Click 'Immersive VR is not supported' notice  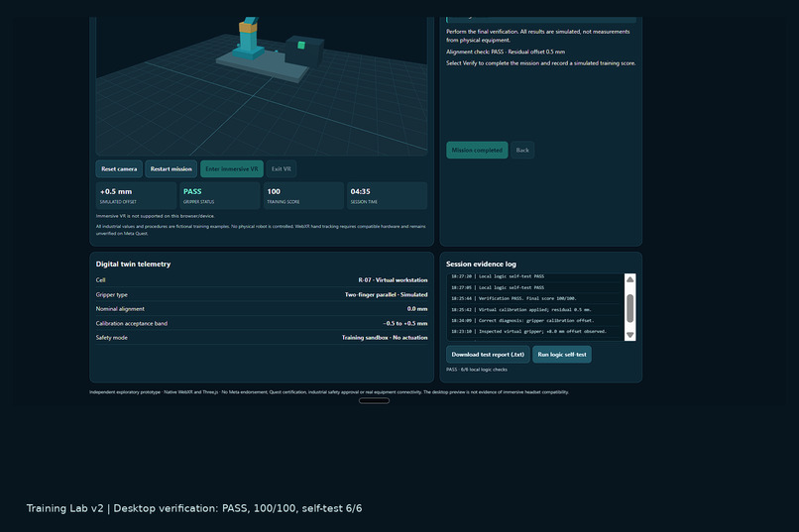coord(155,216)
